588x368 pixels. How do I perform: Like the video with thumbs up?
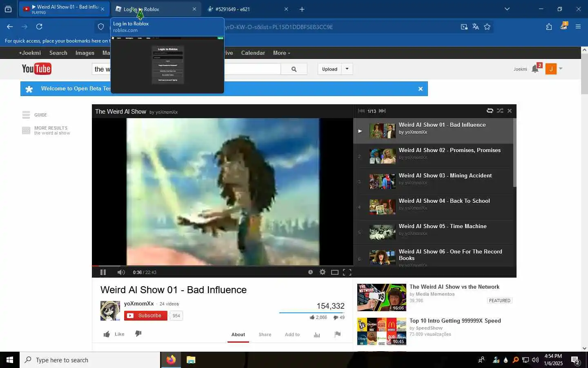click(x=114, y=334)
